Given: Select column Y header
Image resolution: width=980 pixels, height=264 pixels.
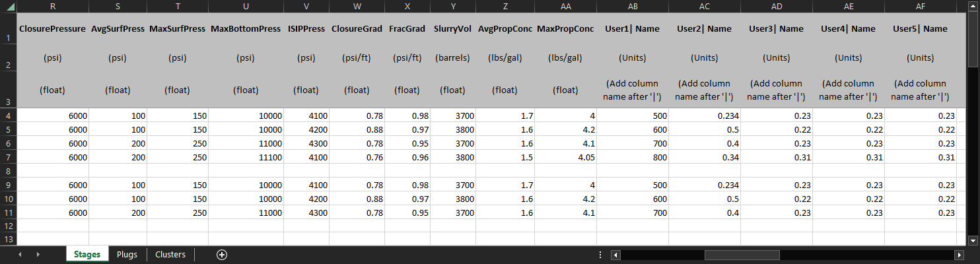Looking at the screenshot, I should pyautogui.click(x=453, y=6).
